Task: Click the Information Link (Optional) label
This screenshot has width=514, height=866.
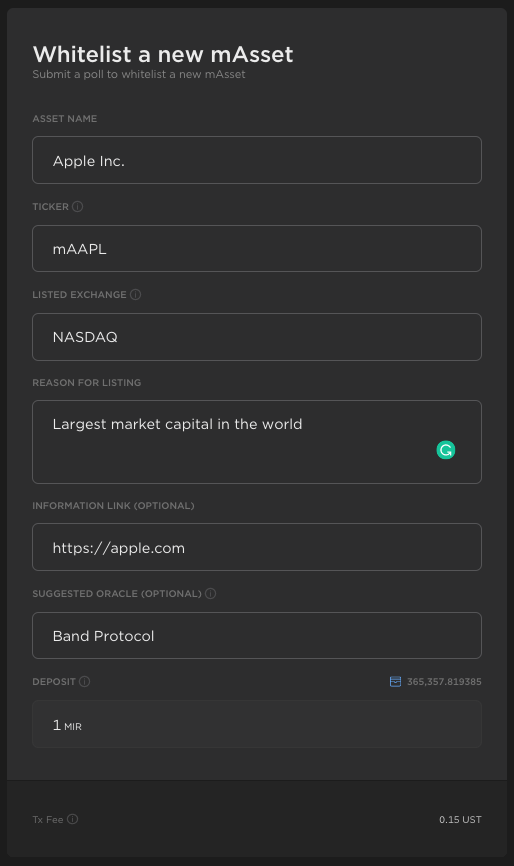Action: click(x=113, y=505)
